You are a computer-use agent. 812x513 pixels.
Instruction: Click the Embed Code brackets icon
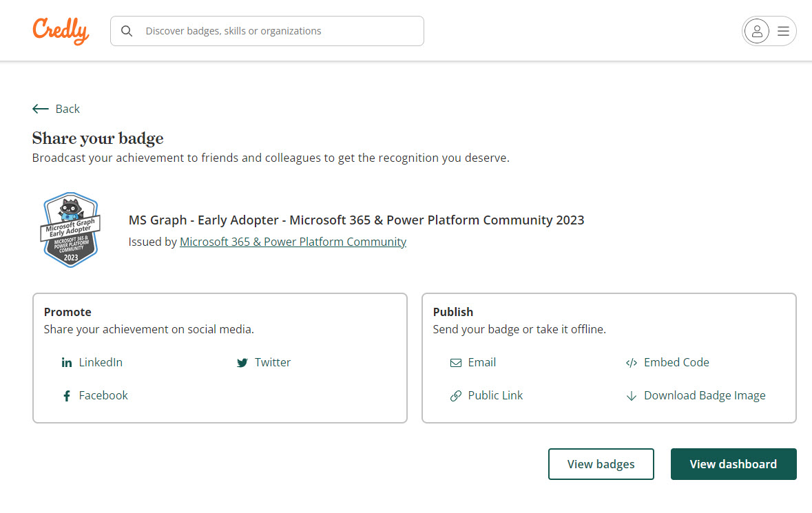[x=632, y=363]
